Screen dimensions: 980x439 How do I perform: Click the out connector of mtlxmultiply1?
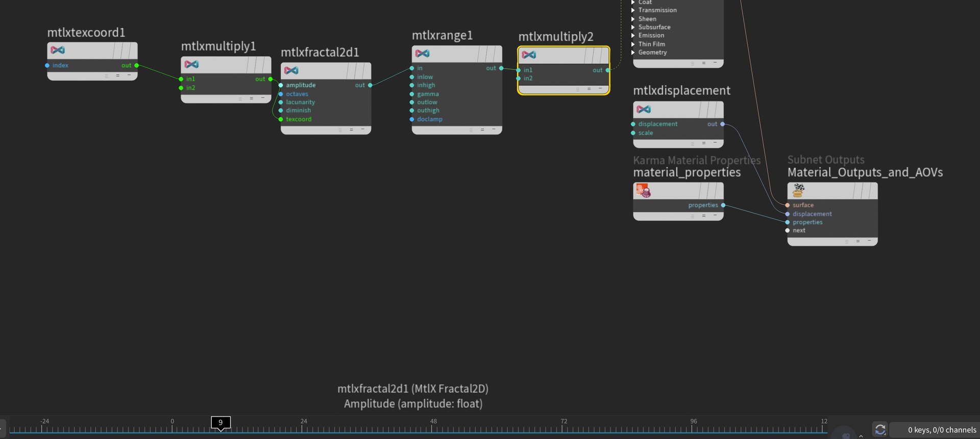(270, 79)
